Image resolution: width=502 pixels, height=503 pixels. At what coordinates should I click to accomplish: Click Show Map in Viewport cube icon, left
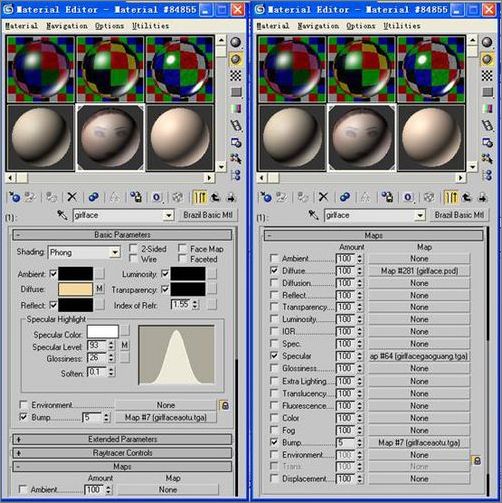pos(177,197)
